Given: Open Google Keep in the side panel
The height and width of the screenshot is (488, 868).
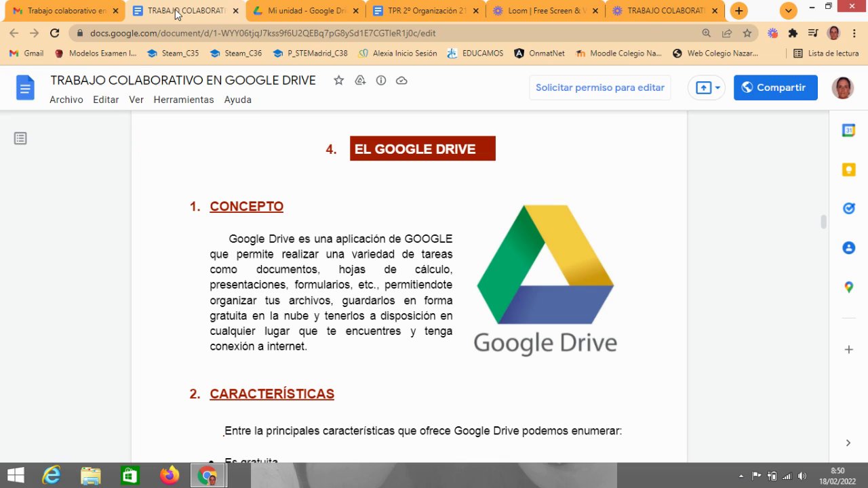Looking at the screenshot, I should click(848, 169).
